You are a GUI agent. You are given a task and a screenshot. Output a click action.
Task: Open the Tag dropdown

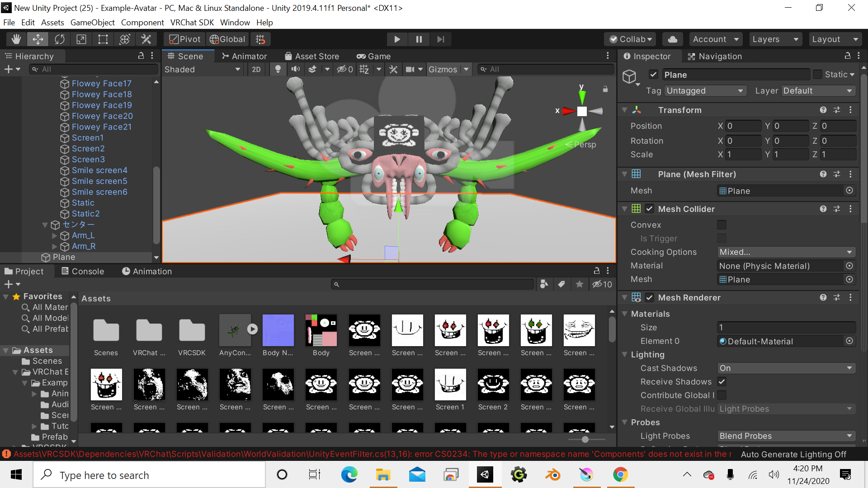pos(705,91)
